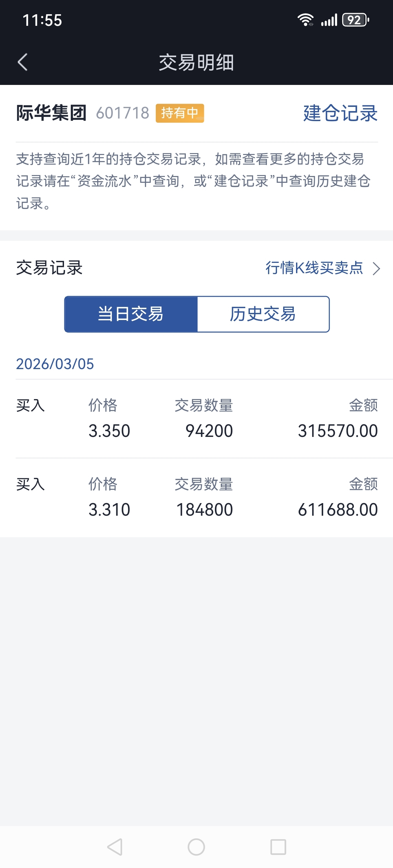Tap Android recent apps square
Viewport: 393px width, 868px height.
pyautogui.click(x=278, y=847)
